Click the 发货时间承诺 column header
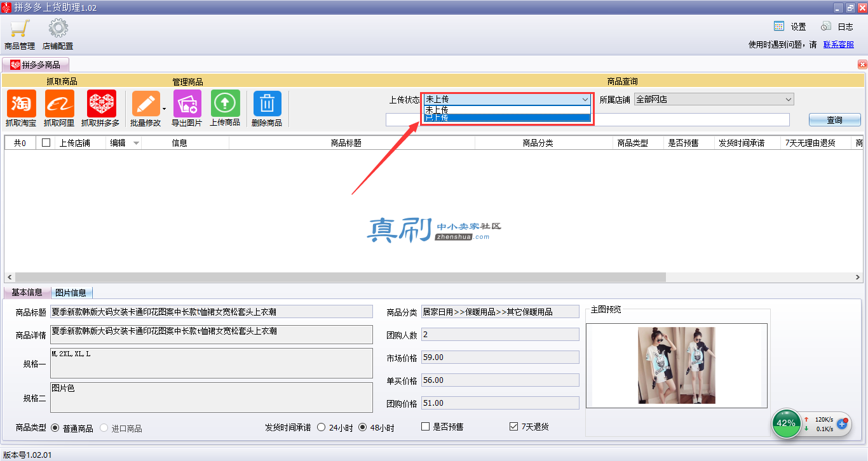Screen dimensions: 868x461 (x=747, y=143)
